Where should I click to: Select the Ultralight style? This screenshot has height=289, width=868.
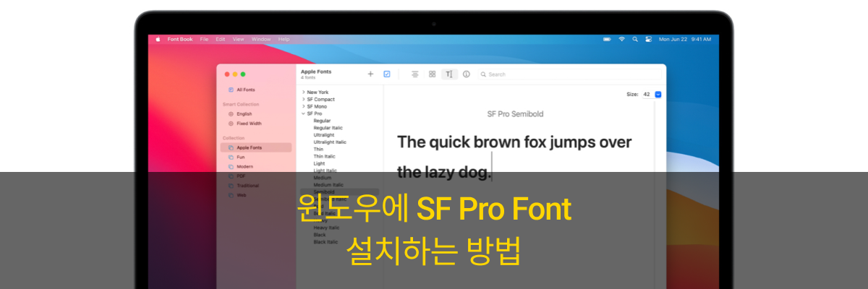click(x=324, y=135)
